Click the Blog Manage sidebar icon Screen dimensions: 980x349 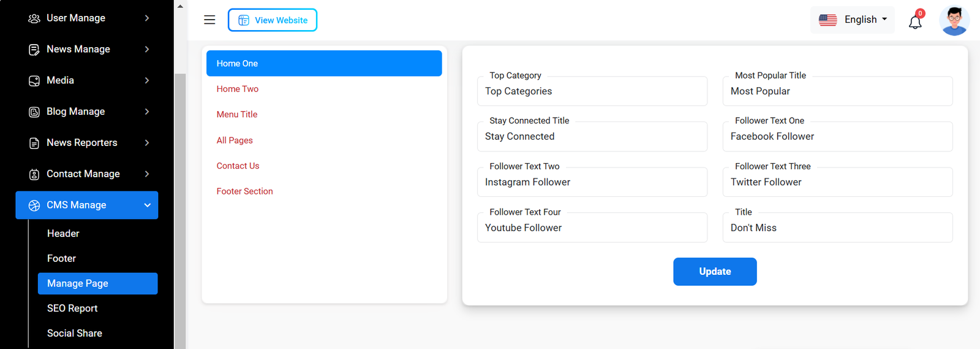(34, 112)
